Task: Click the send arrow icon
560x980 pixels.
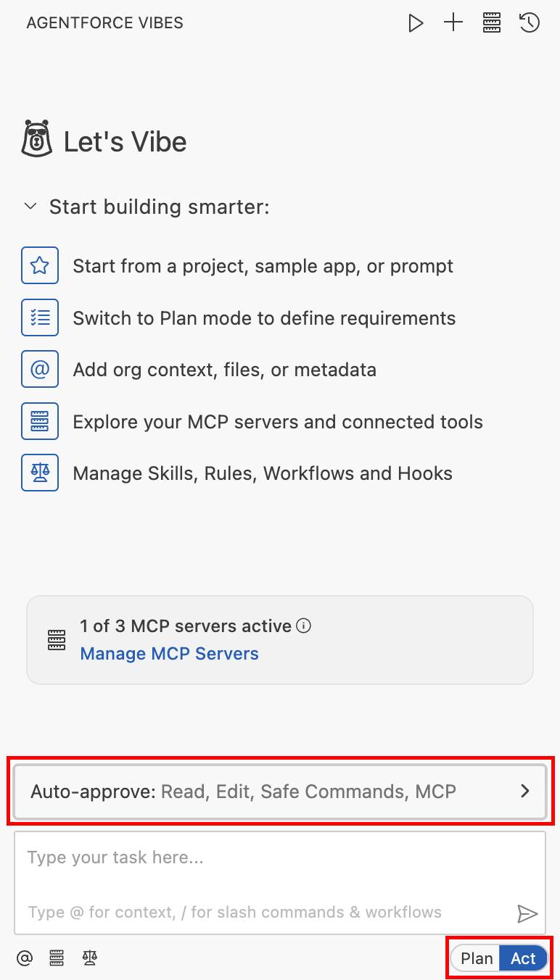Action: [x=527, y=913]
